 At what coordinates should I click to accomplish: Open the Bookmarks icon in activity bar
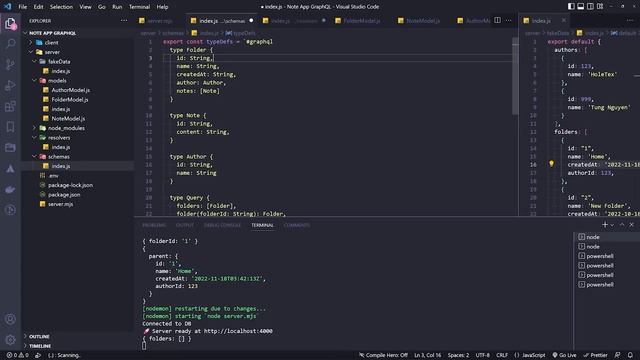tap(10, 127)
